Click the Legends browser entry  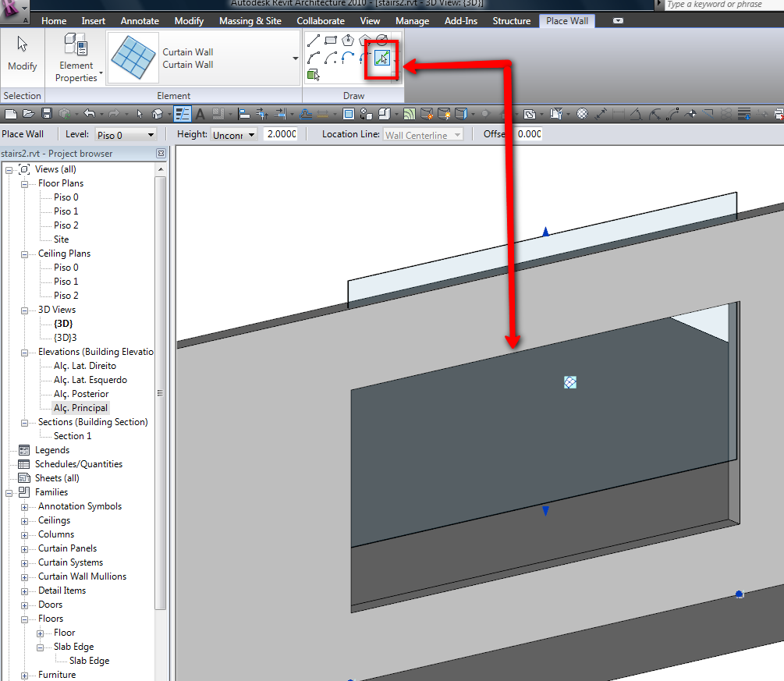coord(52,450)
